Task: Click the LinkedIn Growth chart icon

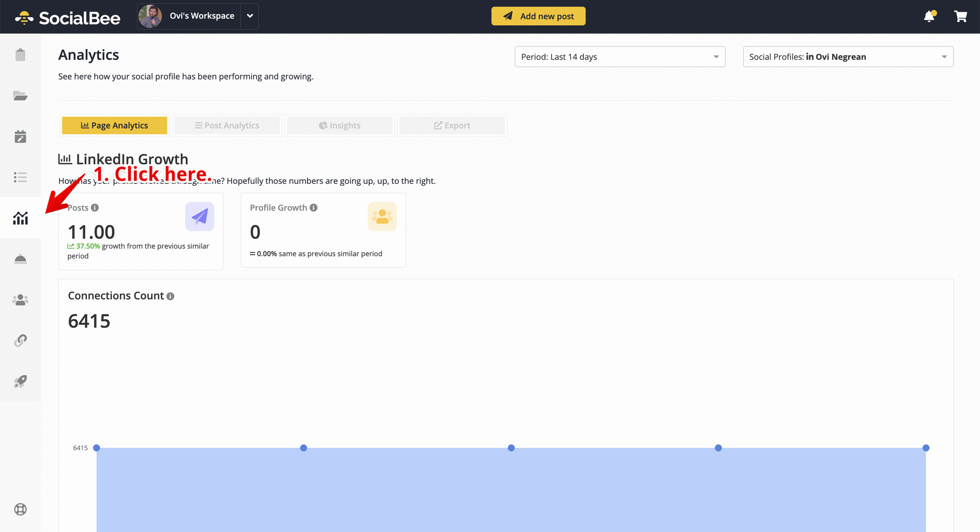Action: point(65,159)
